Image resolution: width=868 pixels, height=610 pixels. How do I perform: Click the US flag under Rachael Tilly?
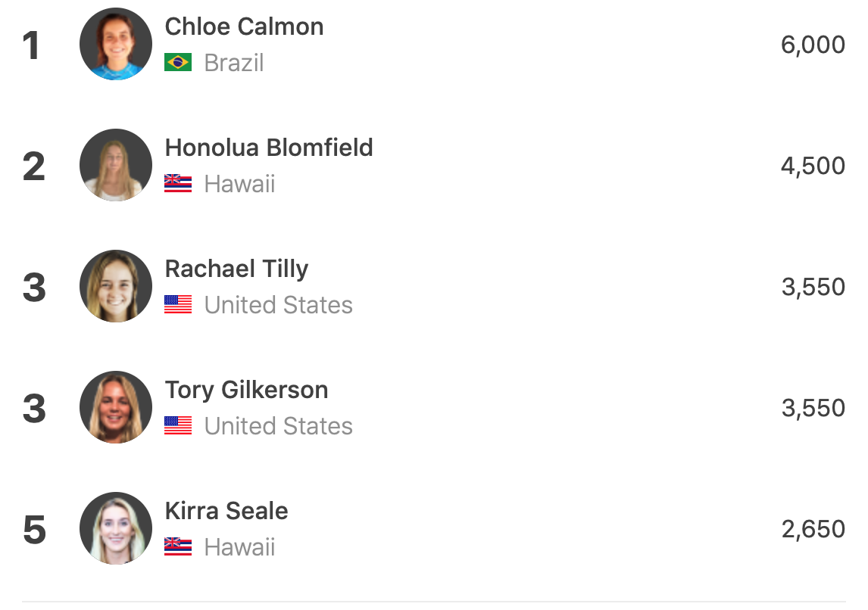click(178, 304)
